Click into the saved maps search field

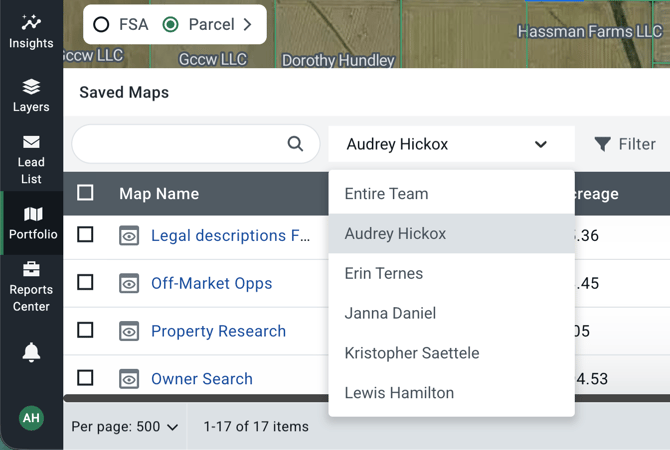click(175, 144)
